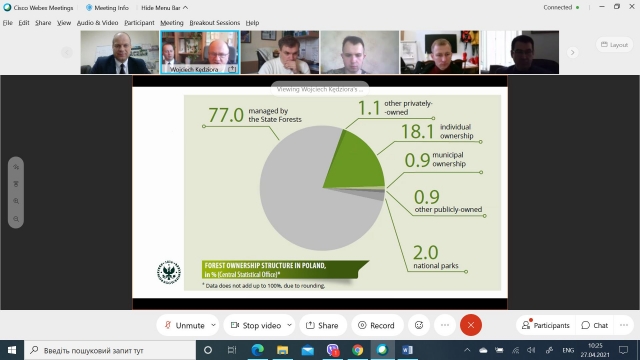Select Wojciech Kędziora video thumbnail

pyautogui.click(x=200, y=52)
